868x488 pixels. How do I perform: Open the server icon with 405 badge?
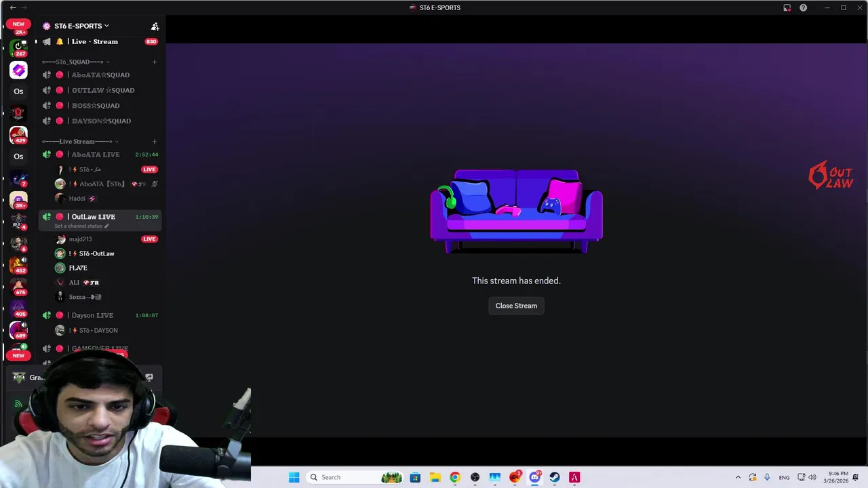[18, 309]
